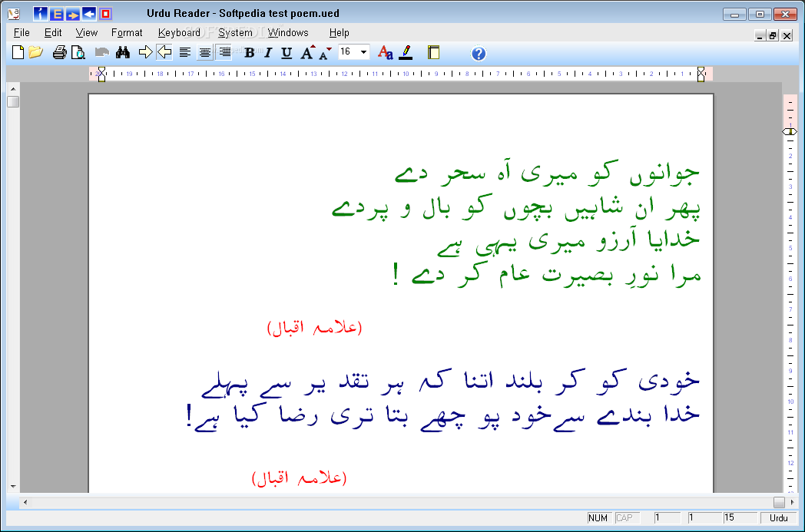Open the Format menu
Screen dimensions: 805x532
point(127,32)
